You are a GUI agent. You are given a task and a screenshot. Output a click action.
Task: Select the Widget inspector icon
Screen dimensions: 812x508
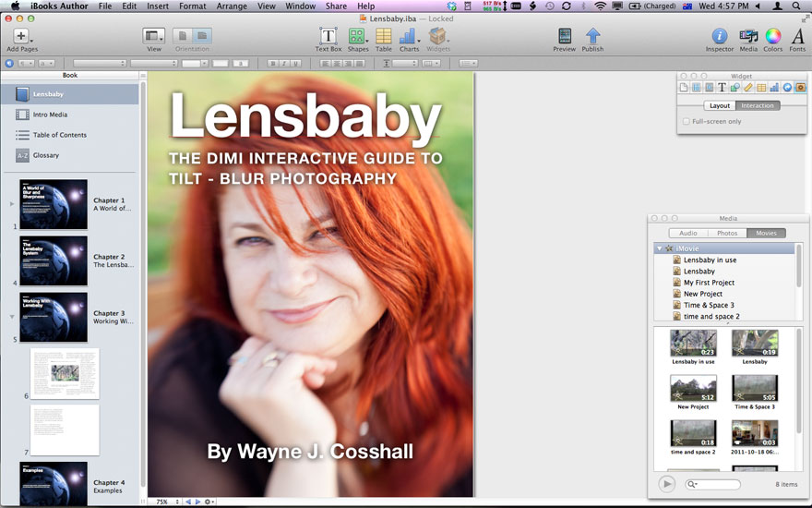(x=800, y=87)
